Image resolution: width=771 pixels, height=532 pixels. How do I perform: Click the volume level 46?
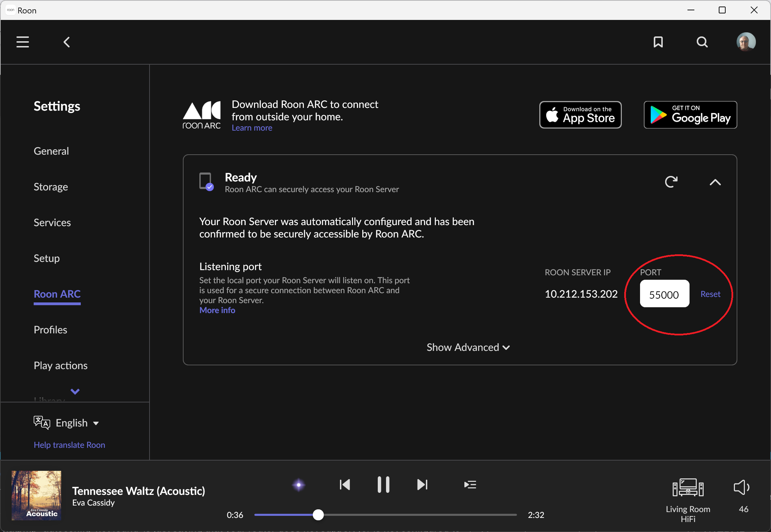pos(744,509)
